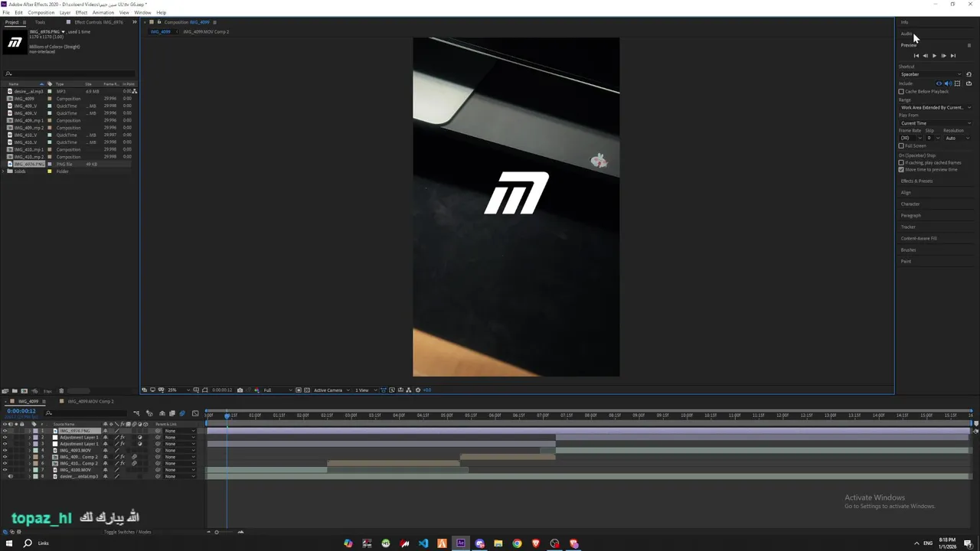Expand the Tracker panel
This screenshot has height=551, width=980.
pyautogui.click(x=908, y=227)
